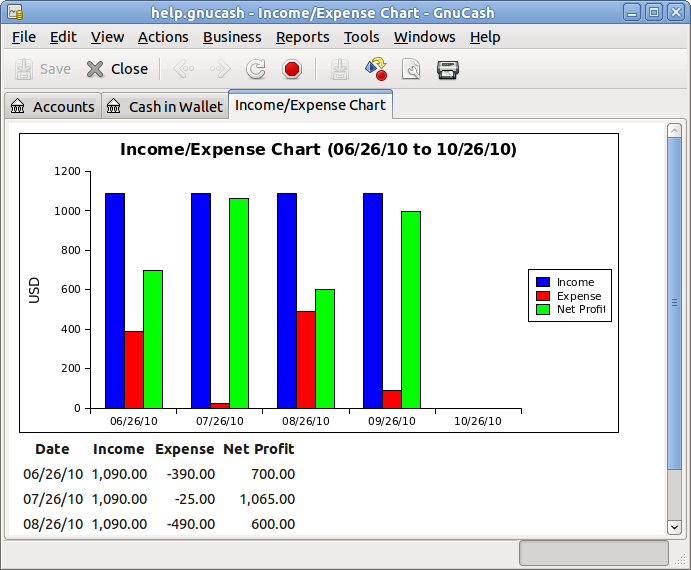Open the Tools menu
Image resolution: width=691 pixels, height=570 pixels.
(361, 37)
